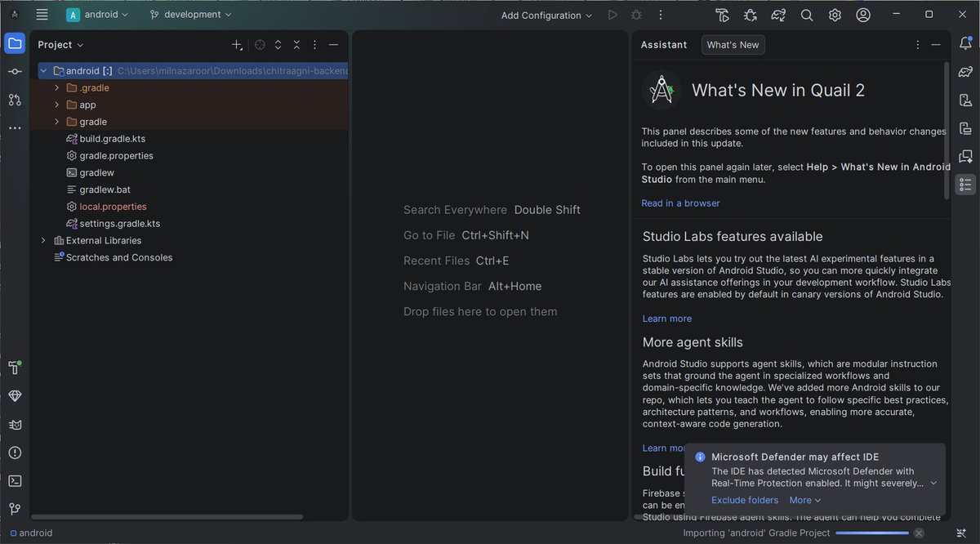Collapse the android root folder
Viewport: 980px width, 544px height.
(43, 71)
